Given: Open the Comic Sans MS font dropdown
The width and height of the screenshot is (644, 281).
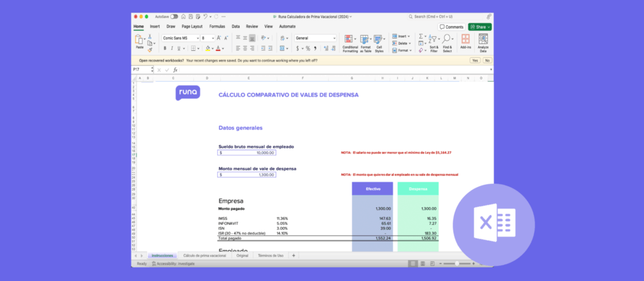Looking at the screenshot, I should point(180,38).
